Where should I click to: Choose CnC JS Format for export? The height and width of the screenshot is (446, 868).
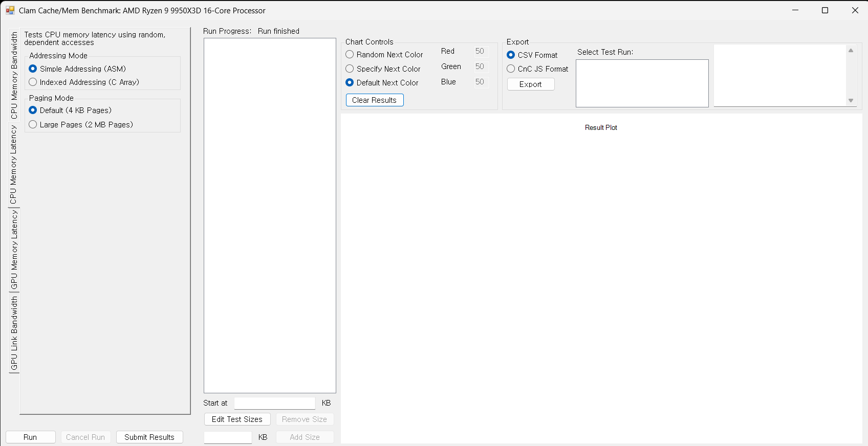pyautogui.click(x=511, y=69)
